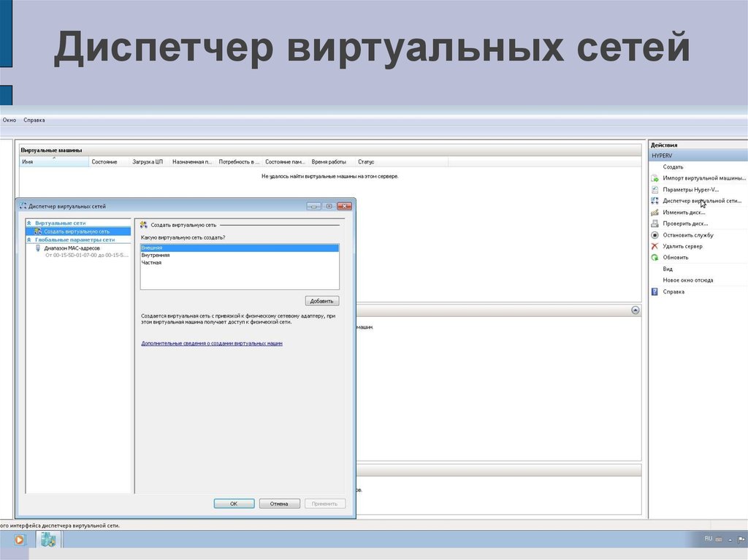Open the media player taskbar icon

(19, 540)
